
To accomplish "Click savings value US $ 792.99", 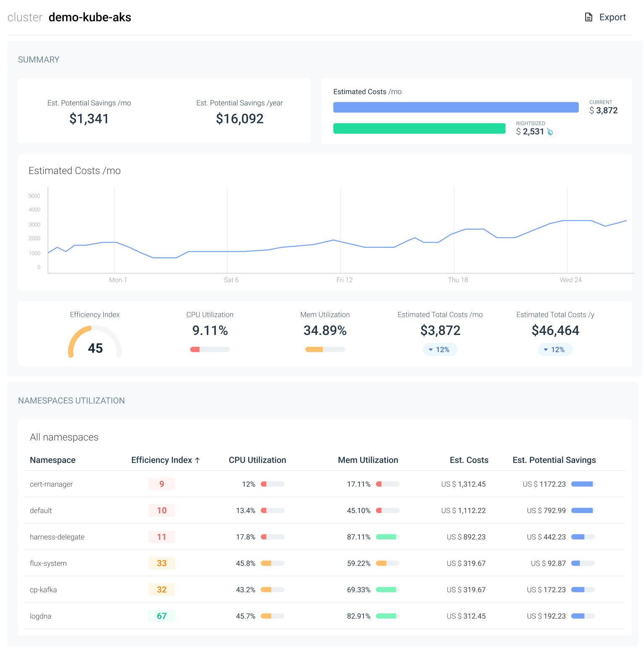I will click(x=546, y=510).
